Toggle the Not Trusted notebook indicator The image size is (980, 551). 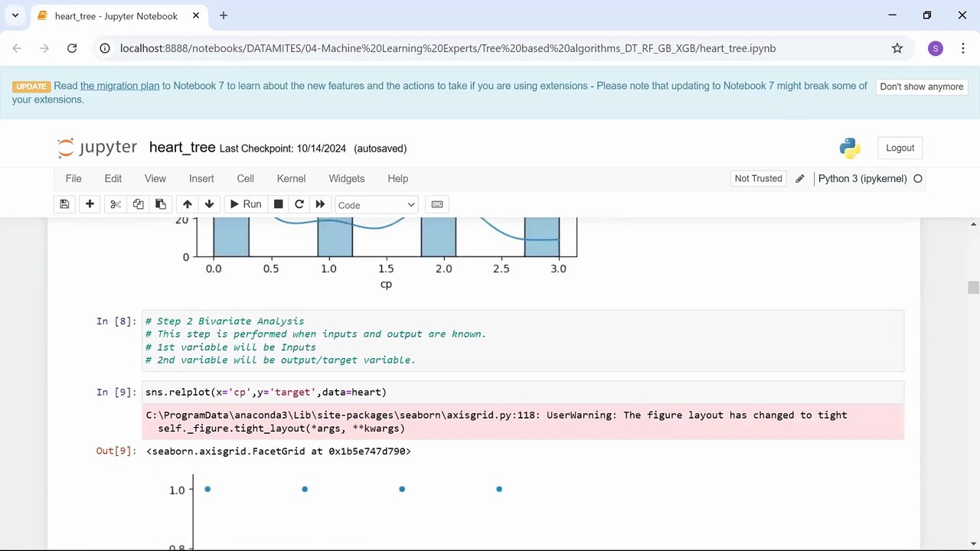click(x=758, y=178)
